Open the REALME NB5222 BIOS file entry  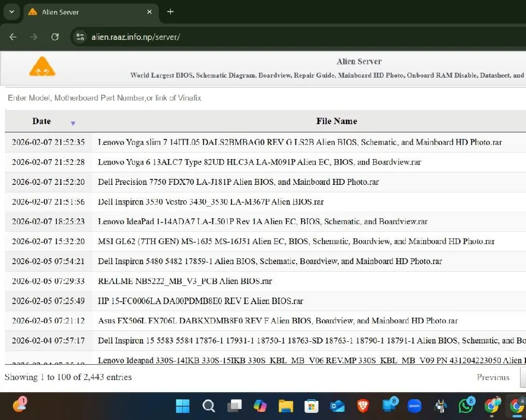pyautogui.click(x=184, y=281)
